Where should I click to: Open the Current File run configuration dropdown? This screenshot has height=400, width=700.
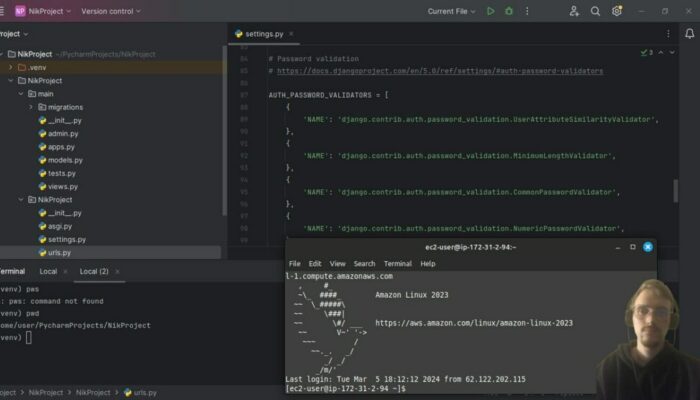[x=450, y=11]
